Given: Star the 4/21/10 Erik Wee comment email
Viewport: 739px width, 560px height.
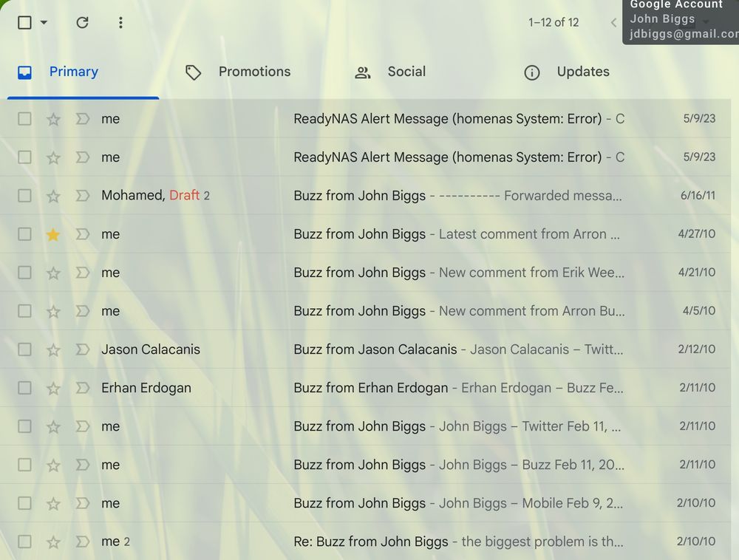Looking at the screenshot, I should (x=53, y=273).
